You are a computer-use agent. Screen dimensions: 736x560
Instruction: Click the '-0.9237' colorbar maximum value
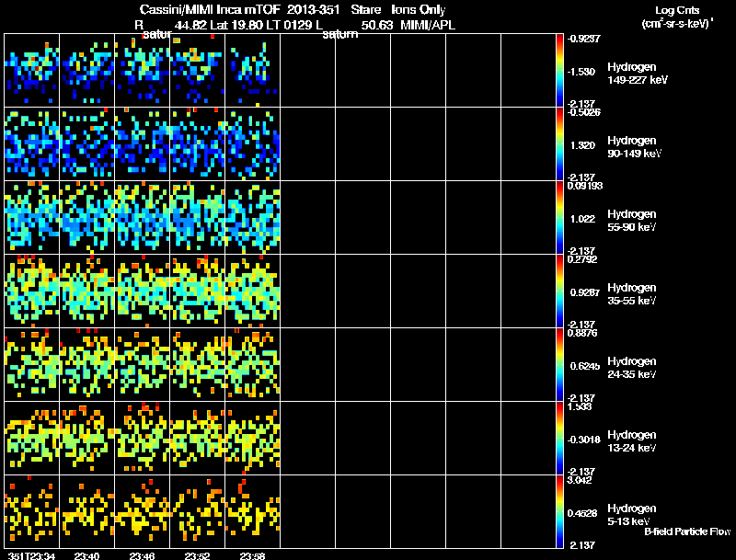[584, 39]
